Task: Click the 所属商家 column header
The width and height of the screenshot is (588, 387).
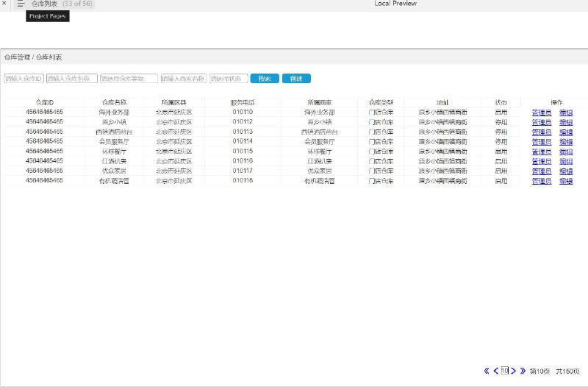Action: tap(320, 102)
